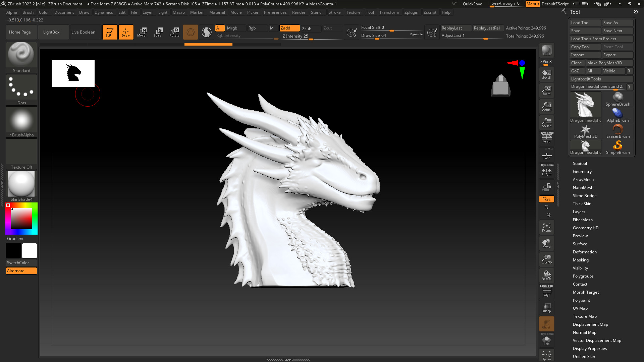Expand the UV Map subpalette
Screen dimensions: 644x362
tap(580, 308)
